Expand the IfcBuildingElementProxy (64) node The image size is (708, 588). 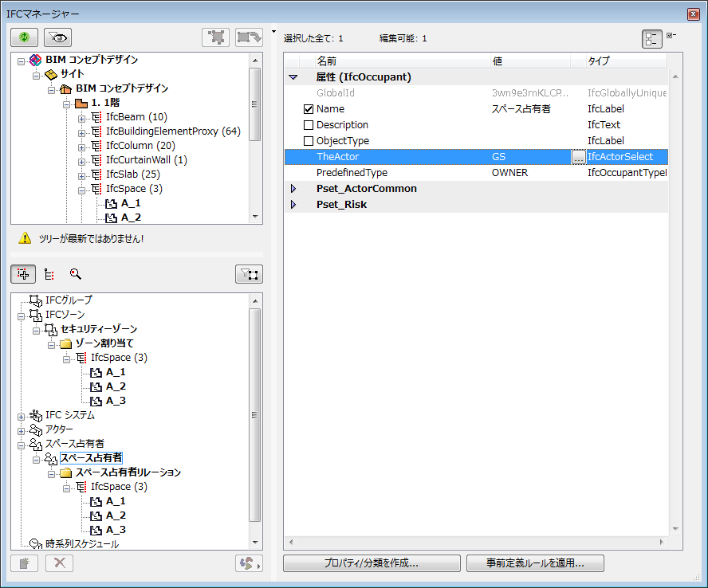pyautogui.click(x=81, y=133)
